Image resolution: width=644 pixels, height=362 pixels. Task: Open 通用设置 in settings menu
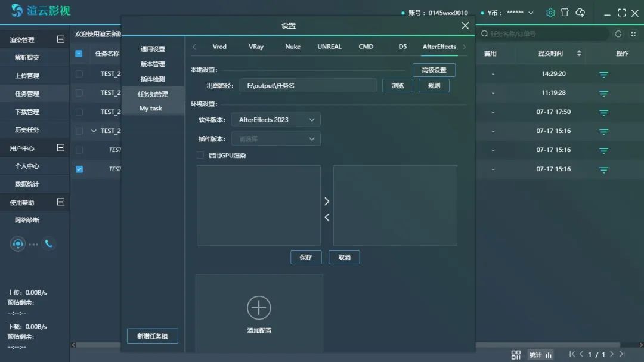[x=153, y=49]
